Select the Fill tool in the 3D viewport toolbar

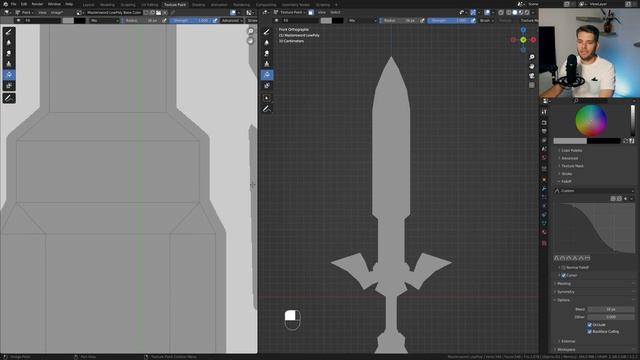(x=267, y=75)
